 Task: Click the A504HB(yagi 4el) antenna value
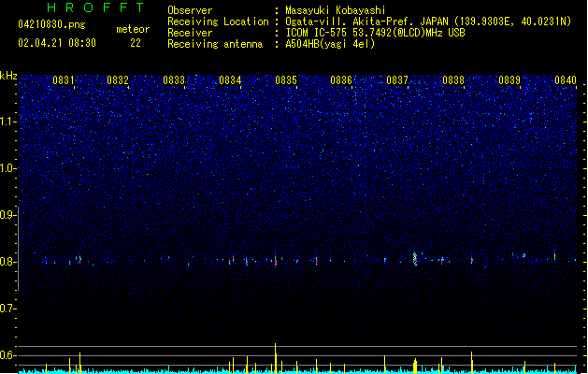[330, 44]
